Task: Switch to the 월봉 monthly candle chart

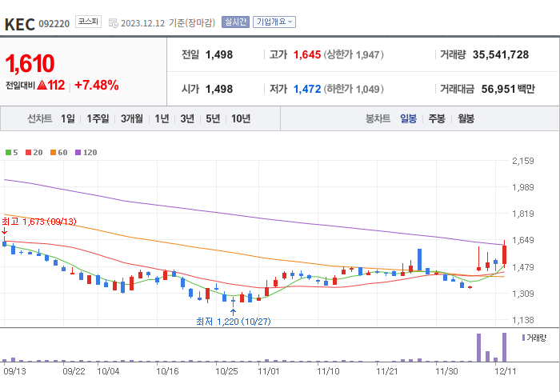Action: pos(466,118)
